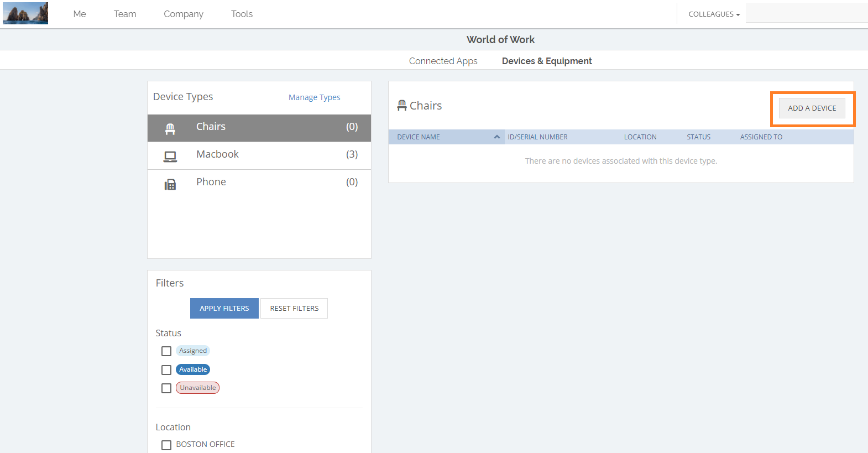Click the Chairs count (0)
Viewport: 868px width, 453px height.
[x=352, y=127]
